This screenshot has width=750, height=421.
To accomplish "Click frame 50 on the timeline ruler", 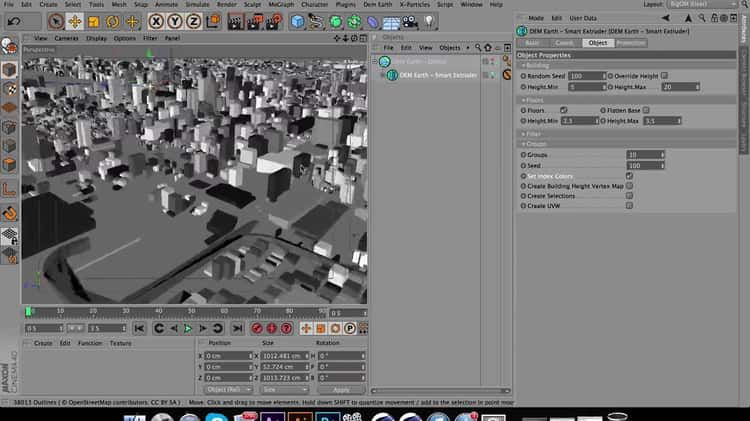I will click(191, 311).
